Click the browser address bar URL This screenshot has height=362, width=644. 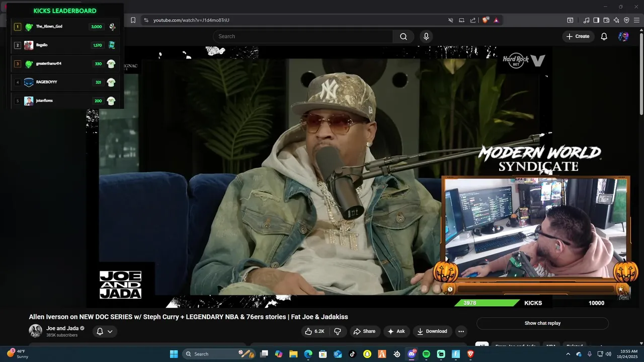click(x=191, y=20)
